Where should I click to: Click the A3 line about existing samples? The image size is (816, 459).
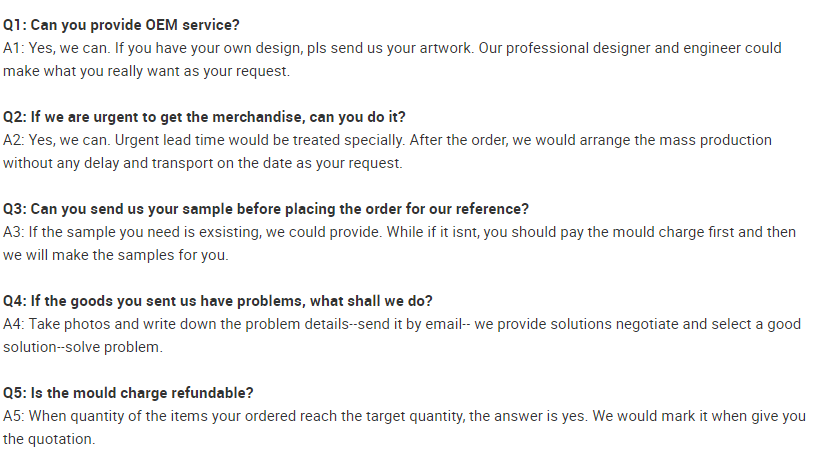coord(399,232)
